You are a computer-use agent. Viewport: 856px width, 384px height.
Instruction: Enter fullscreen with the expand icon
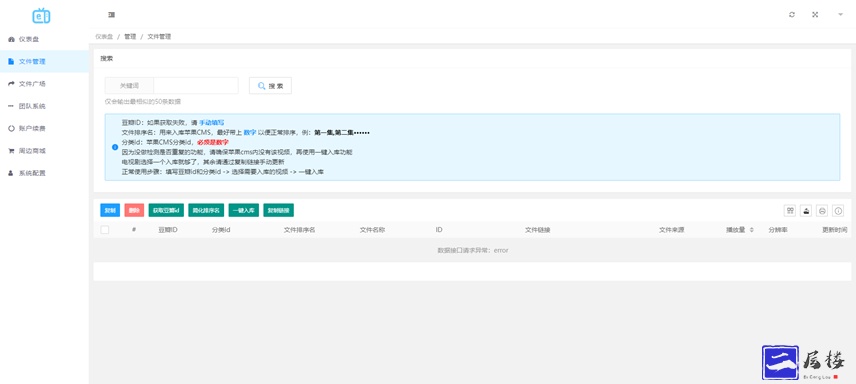(815, 15)
